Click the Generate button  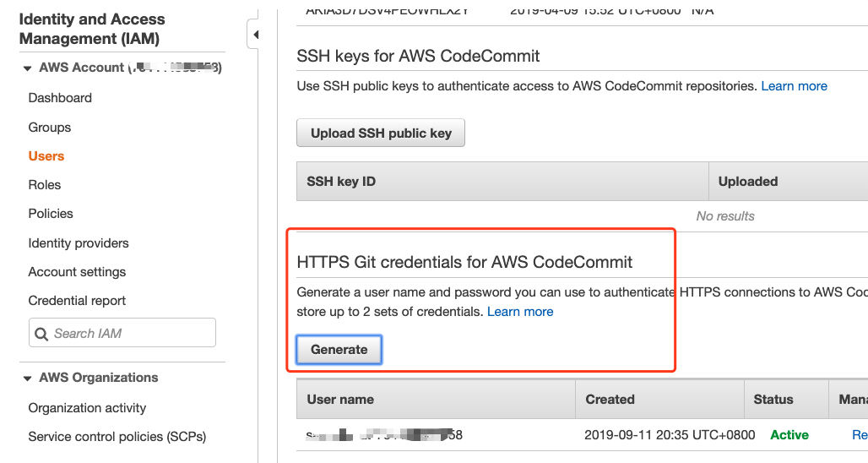pos(339,350)
